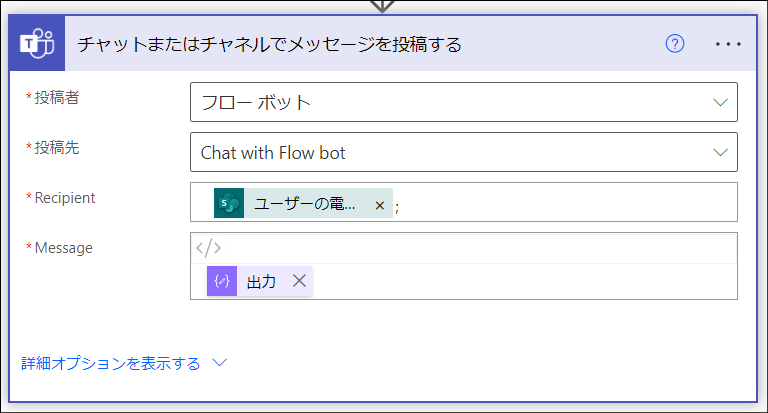Select the 出力 token text in Message
Screen dimensions: 768x413
(x=262, y=282)
